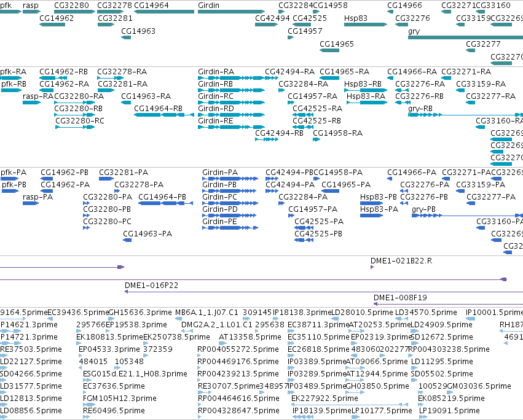Select the CG42525-RB transcript label
The height and width of the screenshot is (420, 523).
click(x=317, y=121)
